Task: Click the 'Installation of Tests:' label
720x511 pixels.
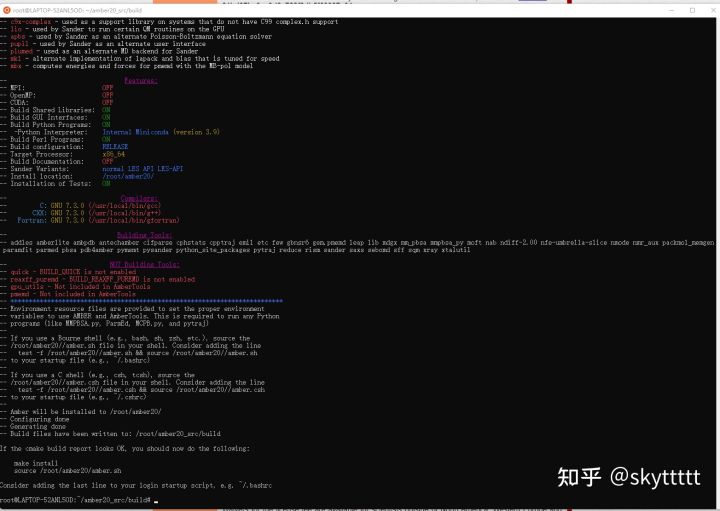Action: pyautogui.click(x=51, y=183)
